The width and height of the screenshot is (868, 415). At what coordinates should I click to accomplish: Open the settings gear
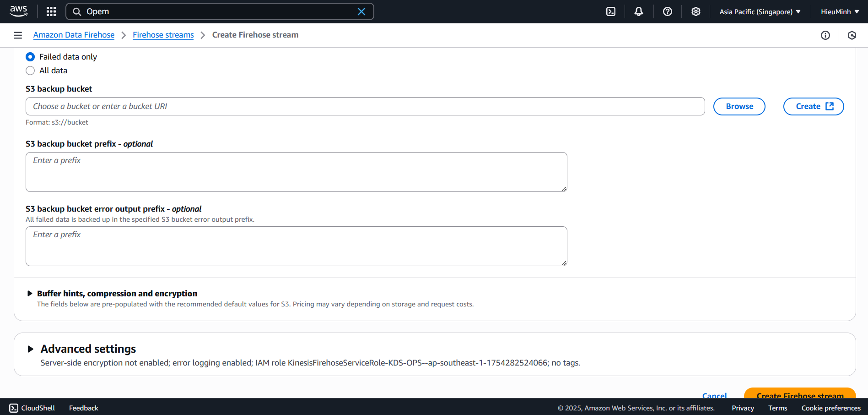pos(696,11)
